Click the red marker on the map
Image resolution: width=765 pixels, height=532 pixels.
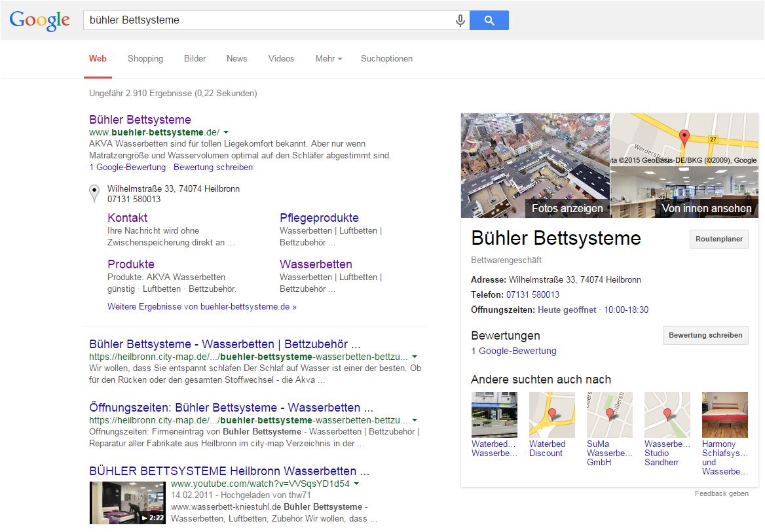coord(684,137)
